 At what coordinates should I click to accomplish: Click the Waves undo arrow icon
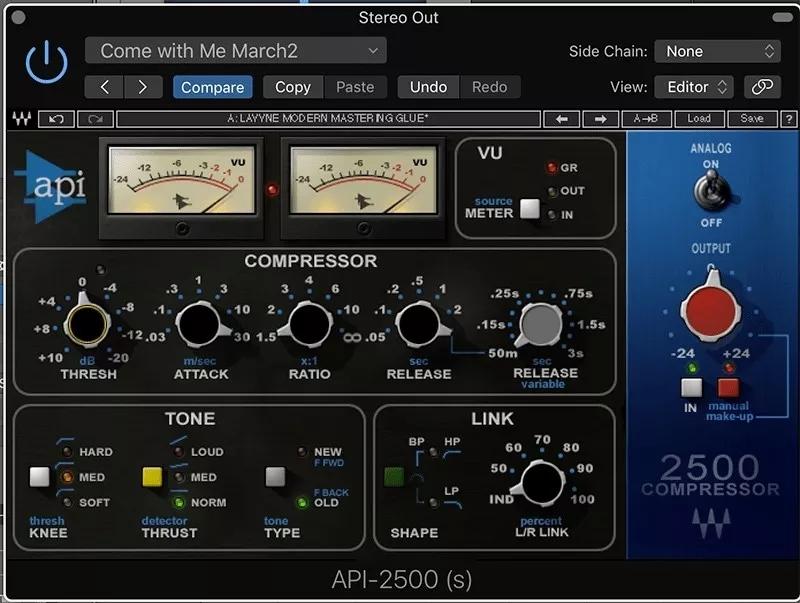tap(56, 118)
